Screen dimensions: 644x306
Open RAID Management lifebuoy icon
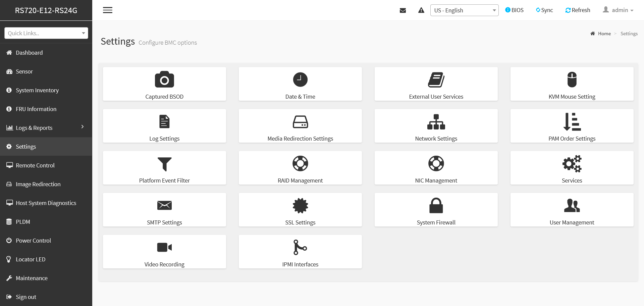click(x=300, y=164)
